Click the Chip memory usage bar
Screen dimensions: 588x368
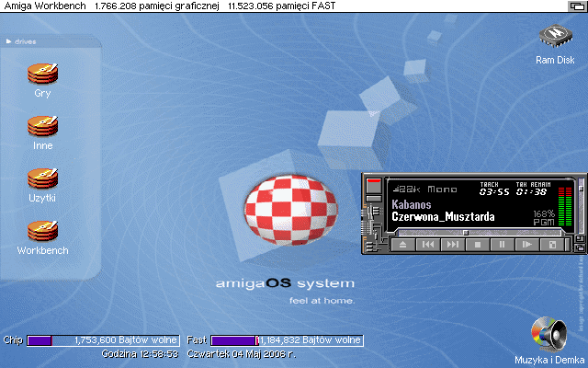tap(103, 340)
